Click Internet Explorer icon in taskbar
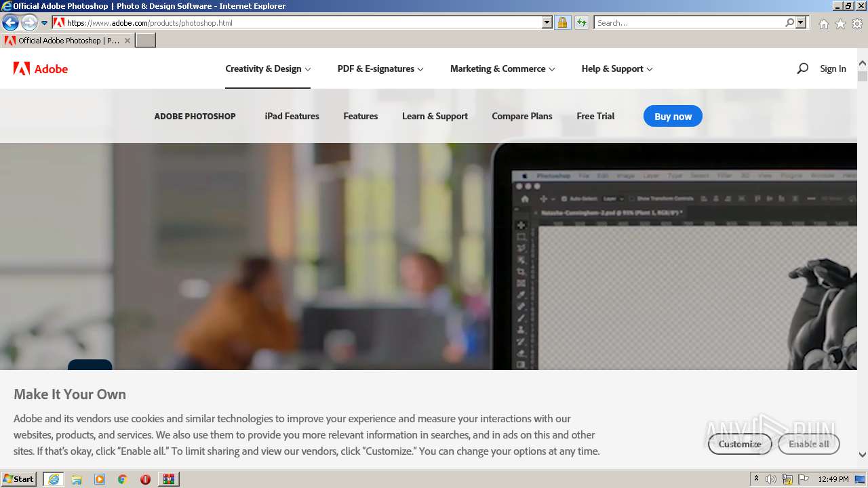Image resolution: width=868 pixels, height=488 pixels. (53, 479)
